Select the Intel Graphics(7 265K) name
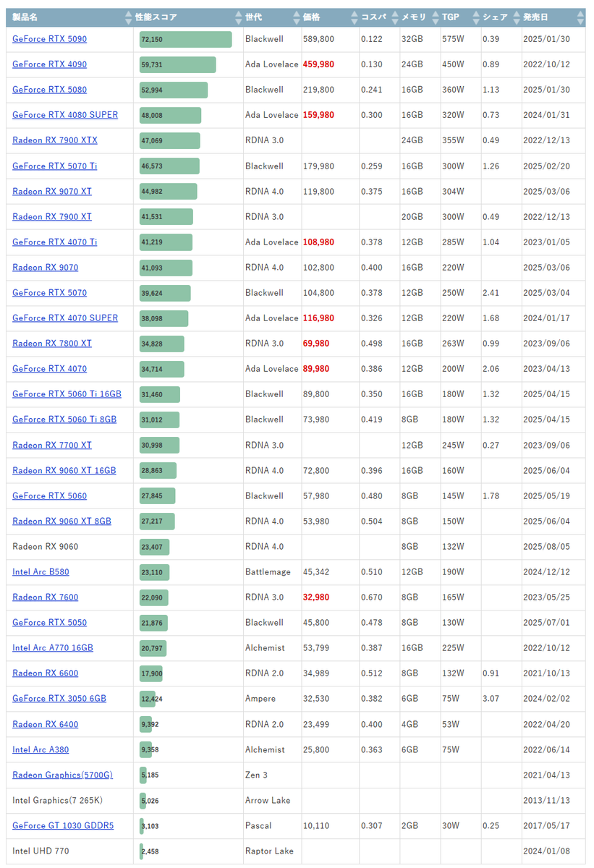Viewport: 594px width, 868px height. 57,801
